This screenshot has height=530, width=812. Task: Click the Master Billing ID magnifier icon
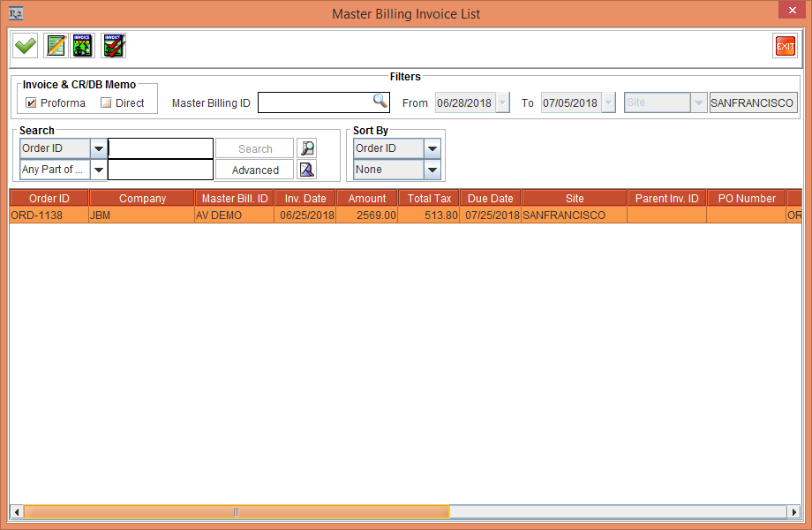(x=380, y=102)
